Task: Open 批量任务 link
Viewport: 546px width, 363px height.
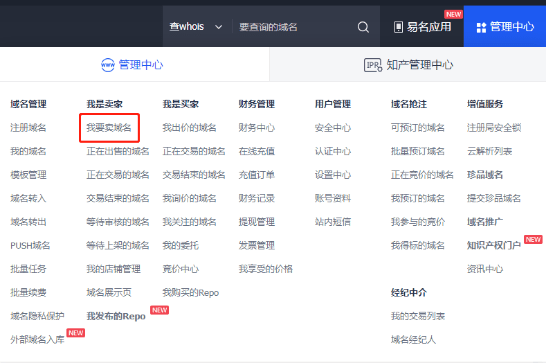Action: point(28,269)
